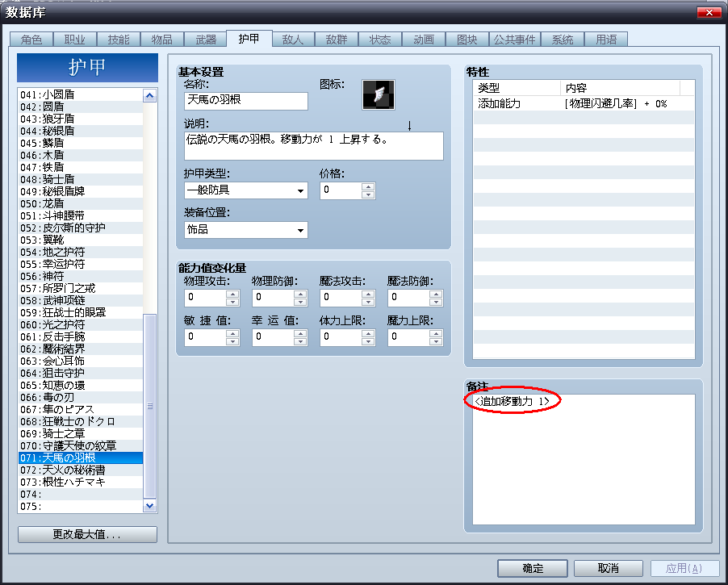728x585 pixels.
Task: Select armor 059:狂战士的眼罩
Action: point(81,312)
